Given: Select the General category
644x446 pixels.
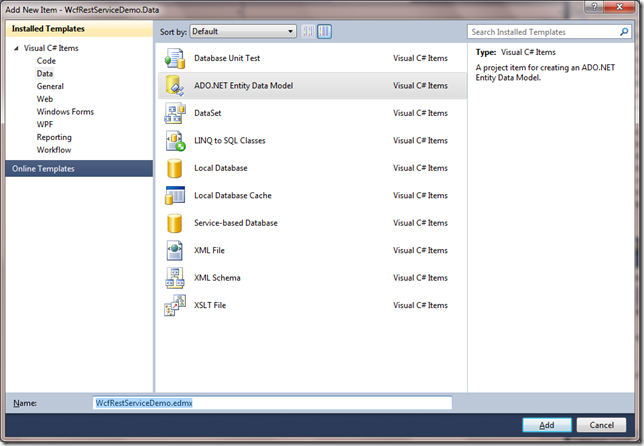Looking at the screenshot, I should coord(50,86).
